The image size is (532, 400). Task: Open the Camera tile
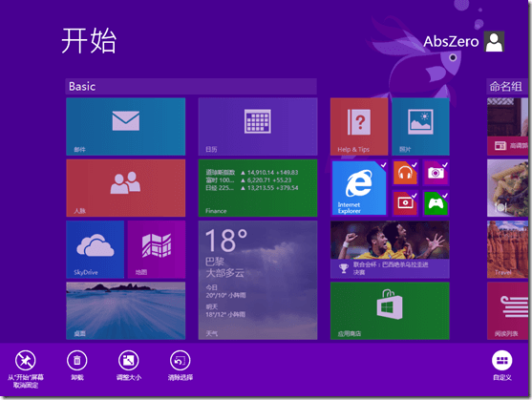(x=436, y=173)
